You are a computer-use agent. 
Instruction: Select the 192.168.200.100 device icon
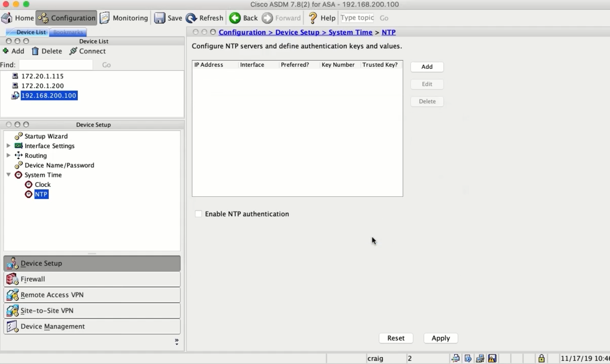coord(15,95)
